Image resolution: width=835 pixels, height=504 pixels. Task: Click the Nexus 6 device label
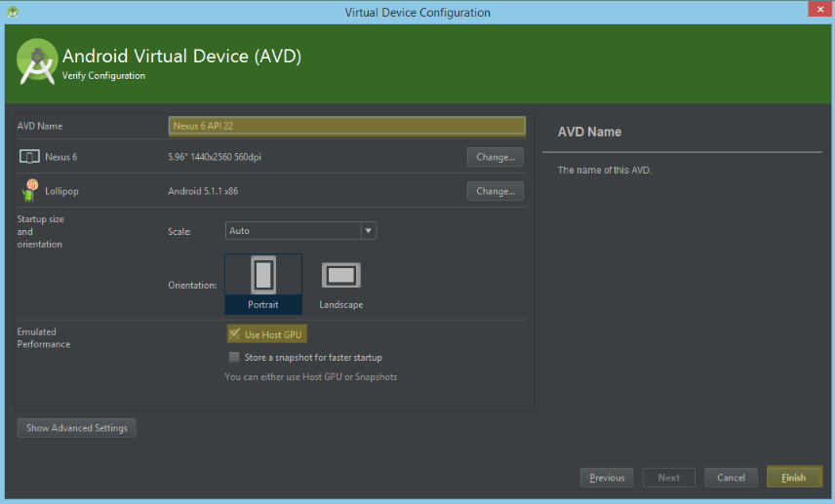[61, 157]
